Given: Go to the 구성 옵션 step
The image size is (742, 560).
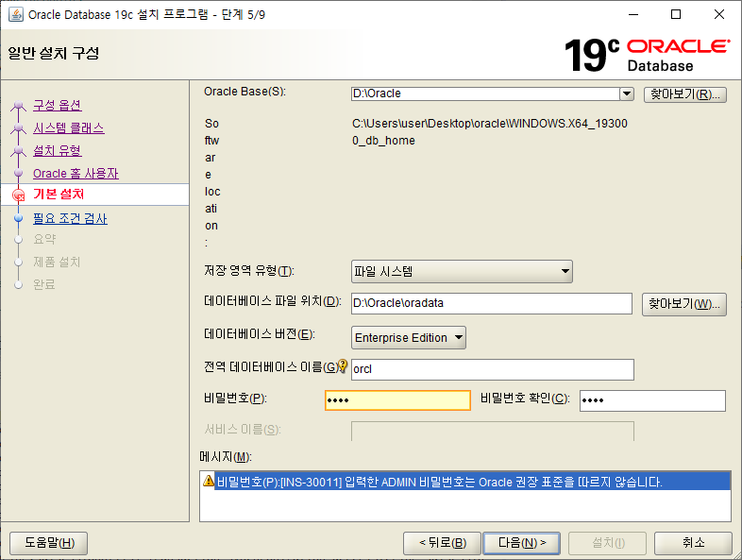Looking at the screenshot, I should [58, 105].
